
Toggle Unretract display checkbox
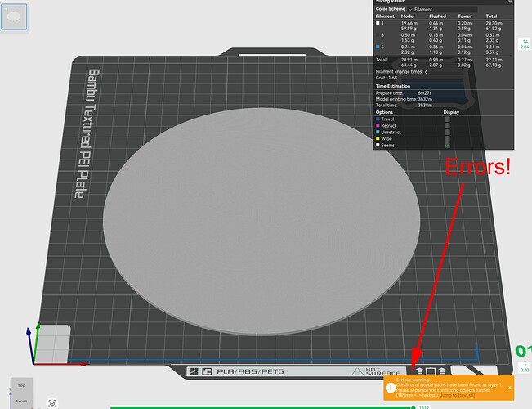click(447, 133)
